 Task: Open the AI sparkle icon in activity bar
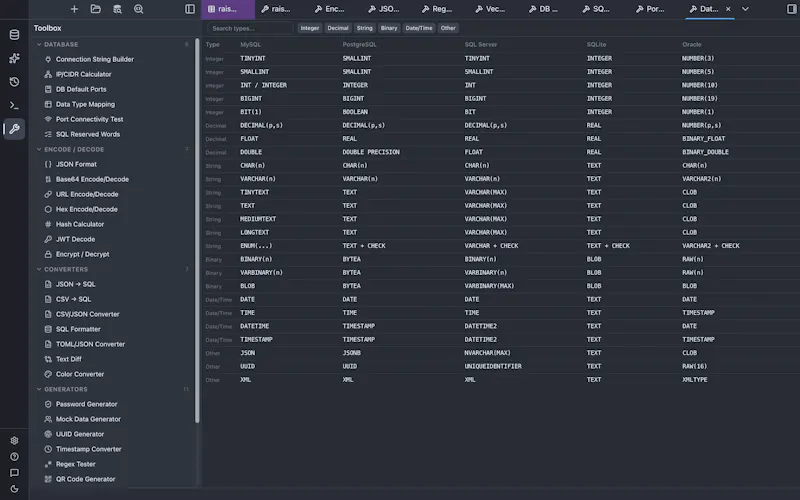click(x=14, y=58)
